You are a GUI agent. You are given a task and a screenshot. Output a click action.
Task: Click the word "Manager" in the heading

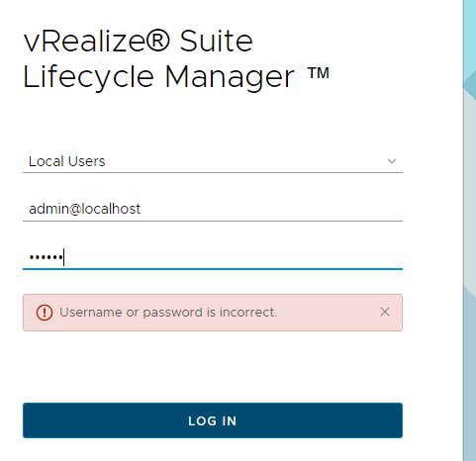[230, 77]
